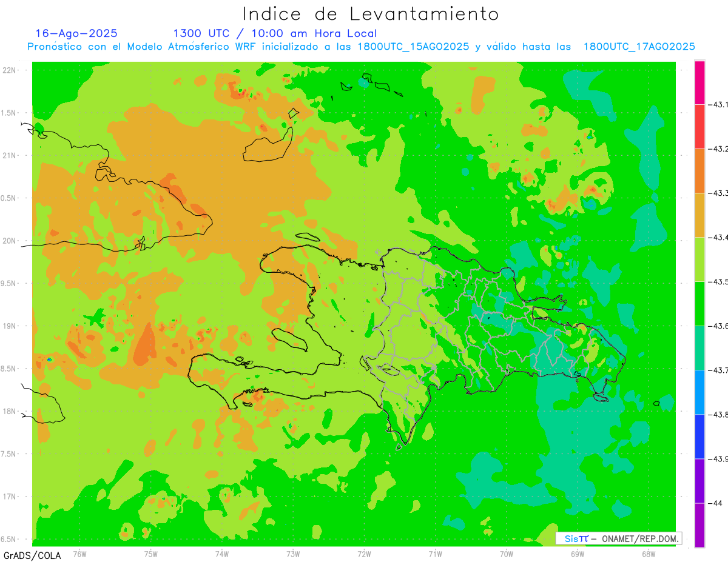Screen dimensions: 728x562
Task: Click the 'GrADS/COLA' credit label
Action: click(32, 555)
